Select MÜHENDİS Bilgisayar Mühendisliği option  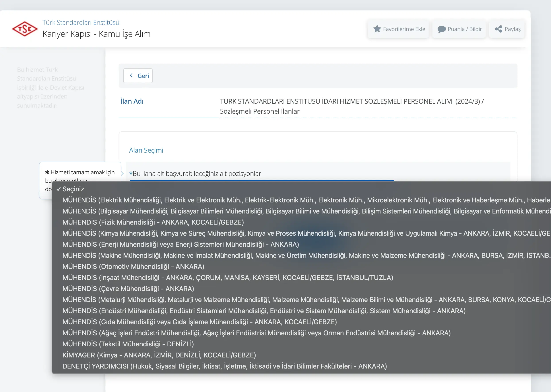click(301, 211)
